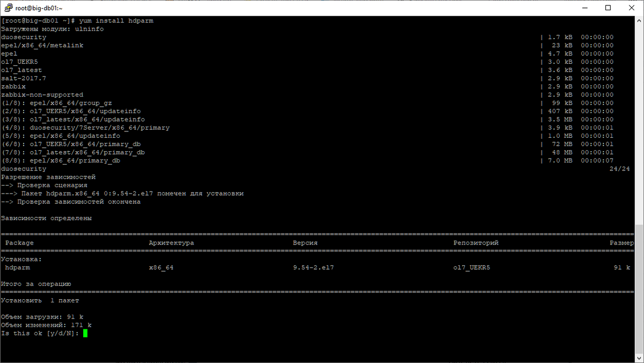Click the 'Package' column header

(x=19, y=243)
